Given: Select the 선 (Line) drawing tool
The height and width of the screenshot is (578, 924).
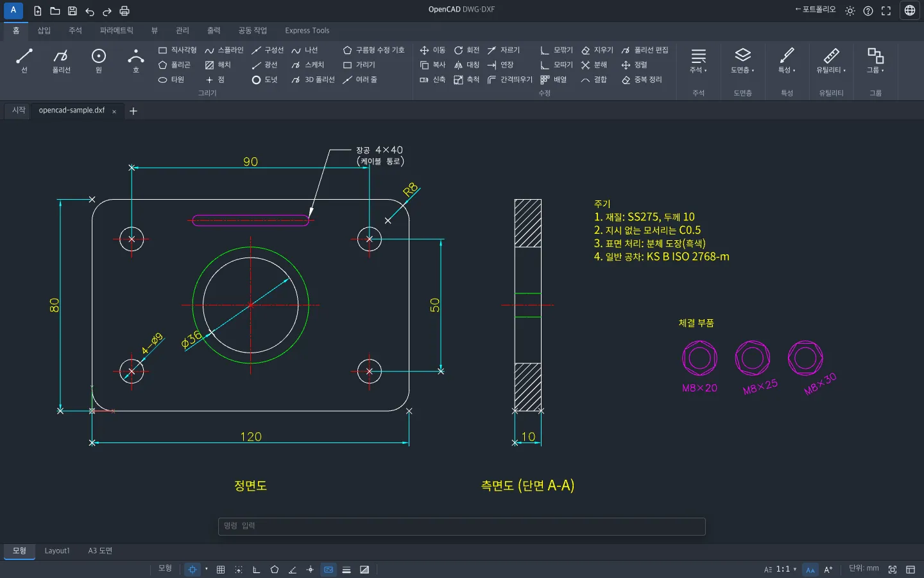Looking at the screenshot, I should click(x=24, y=61).
